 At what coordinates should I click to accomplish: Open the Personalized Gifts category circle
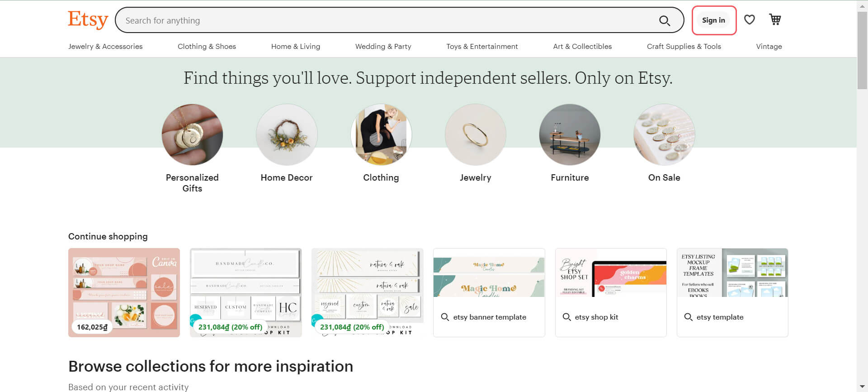pyautogui.click(x=192, y=134)
